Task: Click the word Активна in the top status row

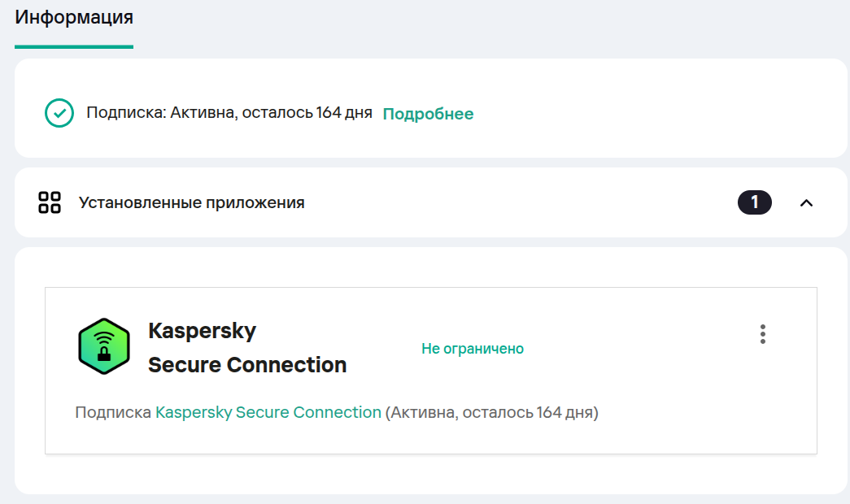Action: click(x=202, y=113)
